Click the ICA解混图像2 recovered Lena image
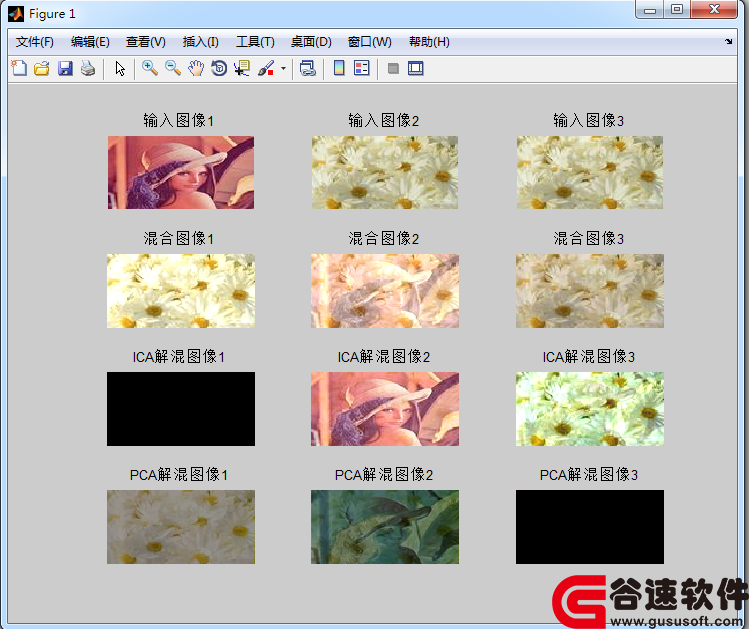The height and width of the screenshot is (629, 749). [385, 409]
